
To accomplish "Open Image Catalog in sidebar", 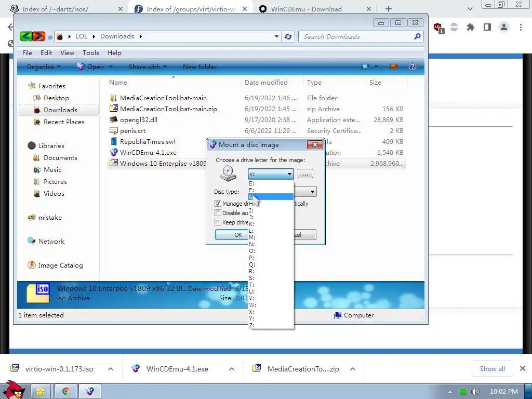I will pyautogui.click(x=60, y=265).
